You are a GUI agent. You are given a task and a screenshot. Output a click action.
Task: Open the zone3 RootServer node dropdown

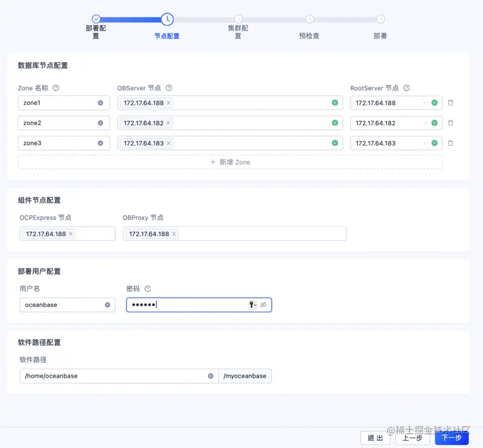click(426, 143)
